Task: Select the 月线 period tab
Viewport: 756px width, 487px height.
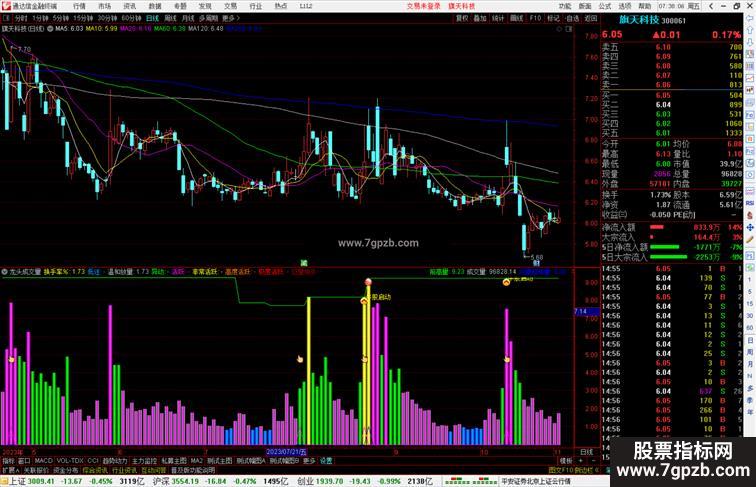Action: 188,18
